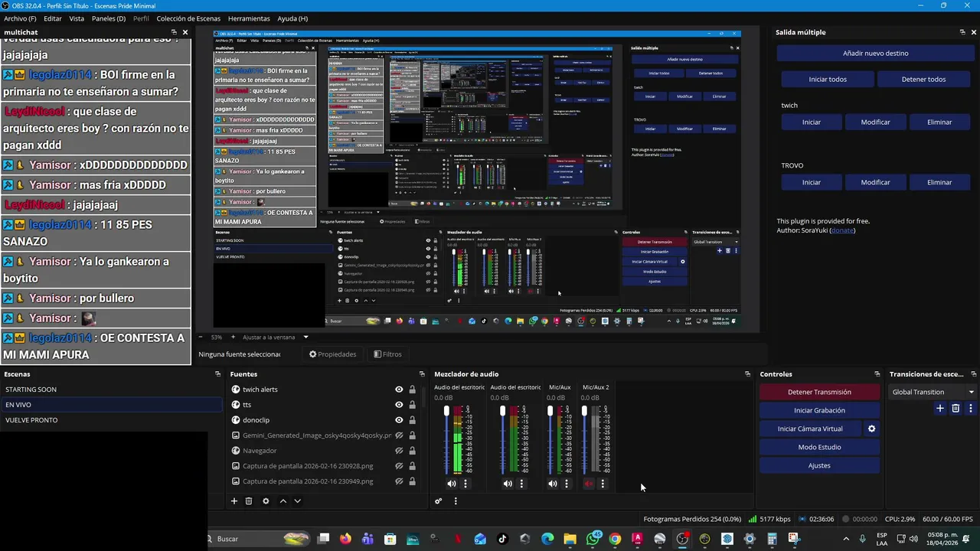This screenshot has height=551, width=980.
Task: Open source properties gear in Fuentes toolbar
Action: click(266, 501)
